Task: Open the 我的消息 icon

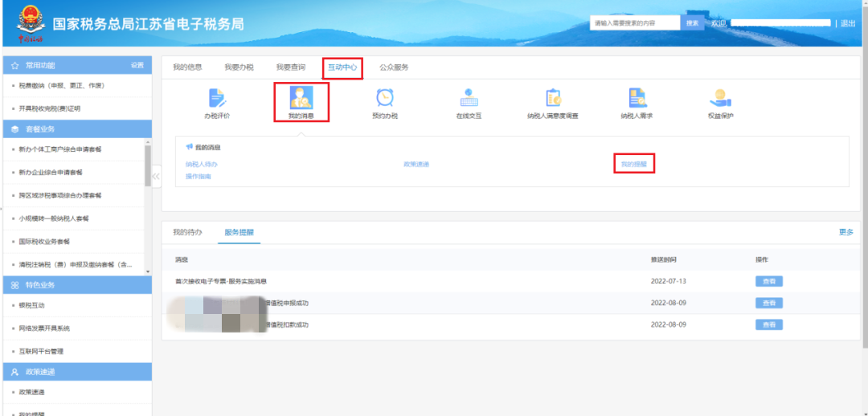Action: click(x=301, y=97)
